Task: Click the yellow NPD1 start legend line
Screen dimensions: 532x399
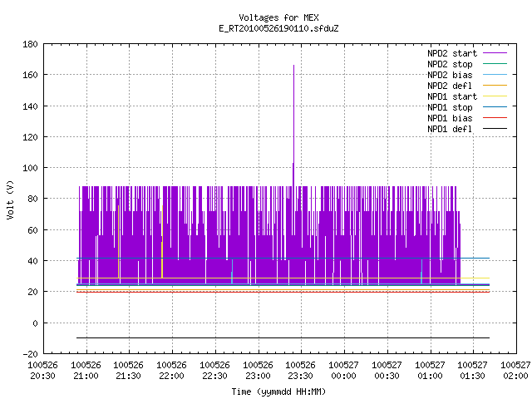Action: click(495, 96)
